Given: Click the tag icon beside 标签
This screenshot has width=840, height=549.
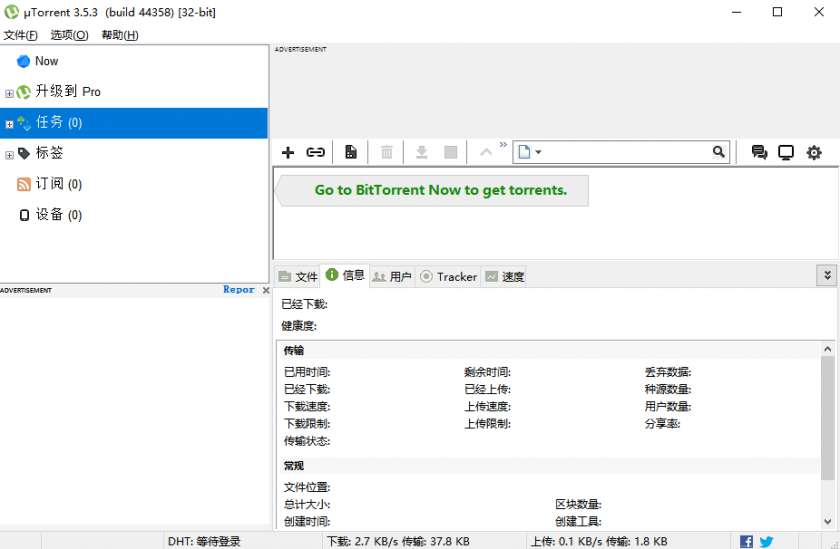Looking at the screenshot, I should click(x=24, y=154).
